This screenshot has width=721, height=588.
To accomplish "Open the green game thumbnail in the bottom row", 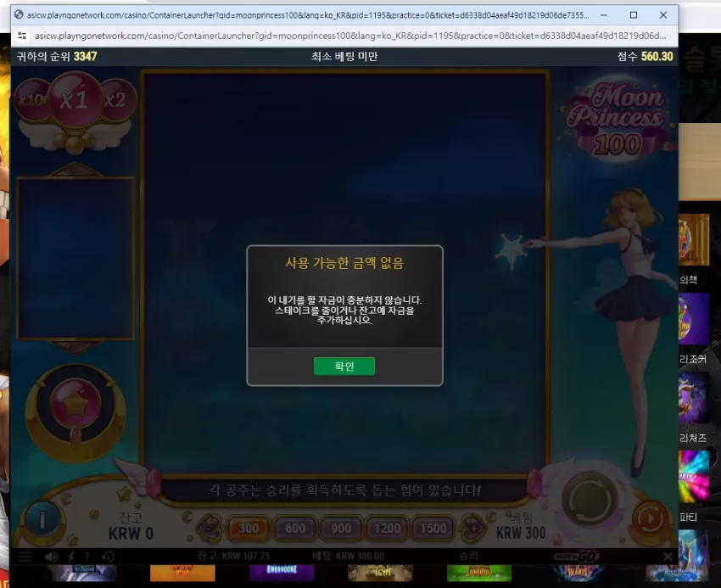I will click(479, 574).
